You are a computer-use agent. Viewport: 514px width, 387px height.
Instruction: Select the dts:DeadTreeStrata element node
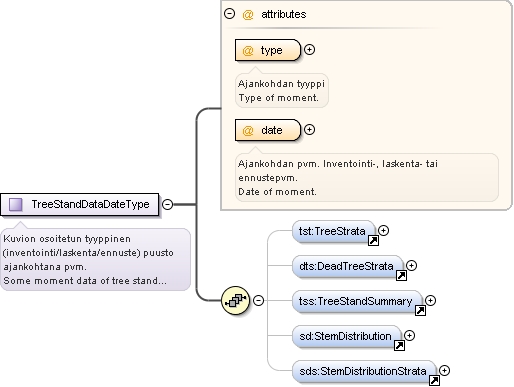pos(348,266)
